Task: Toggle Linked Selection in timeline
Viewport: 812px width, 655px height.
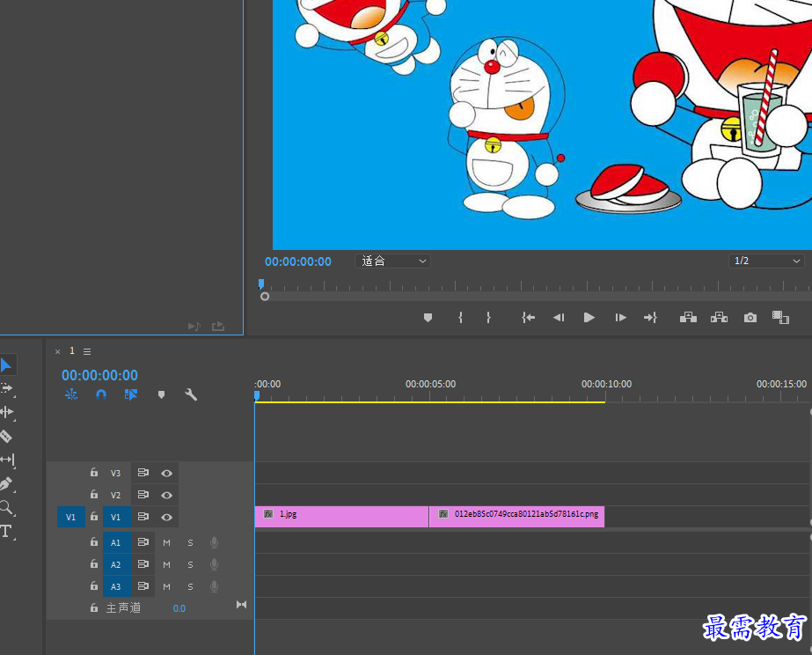Action: point(131,395)
